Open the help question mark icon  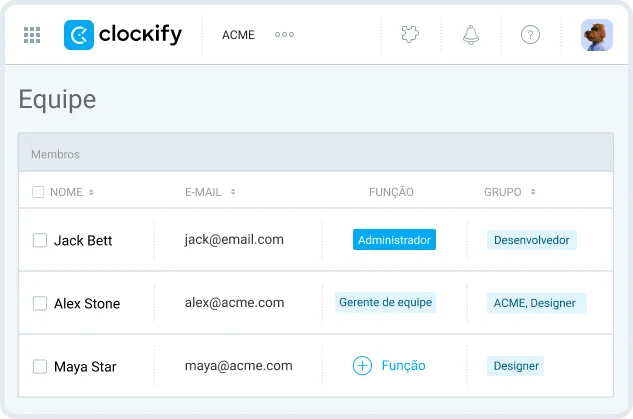tap(530, 35)
